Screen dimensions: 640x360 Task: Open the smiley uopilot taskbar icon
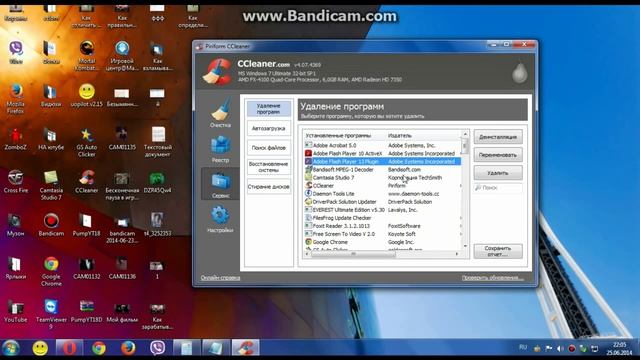pos(40,348)
